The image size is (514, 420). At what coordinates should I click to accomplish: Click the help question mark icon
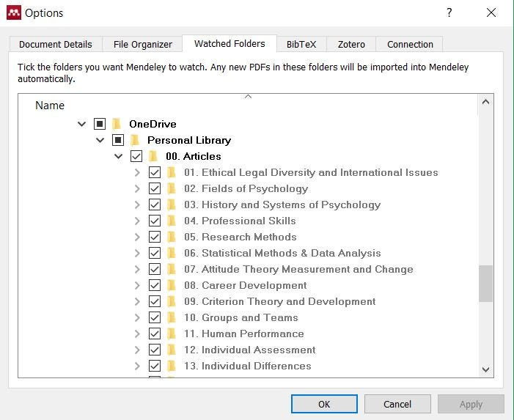click(x=449, y=12)
